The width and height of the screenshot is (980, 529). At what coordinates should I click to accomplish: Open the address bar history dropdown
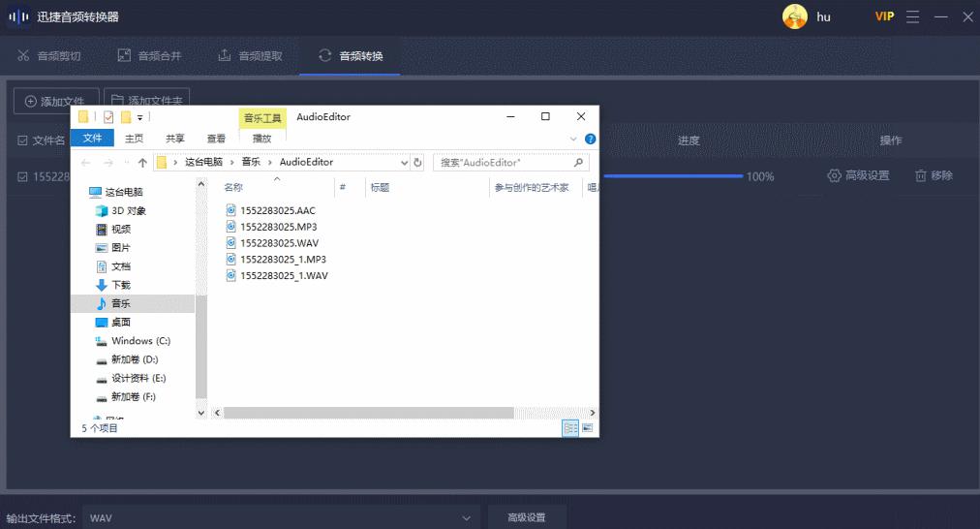point(404,163)
